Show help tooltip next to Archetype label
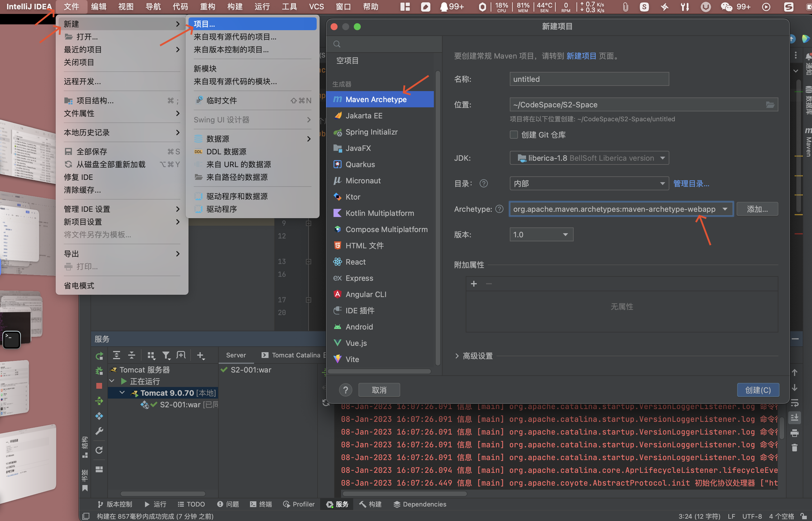Screen dimensions: 812x521 coord(499,209)
